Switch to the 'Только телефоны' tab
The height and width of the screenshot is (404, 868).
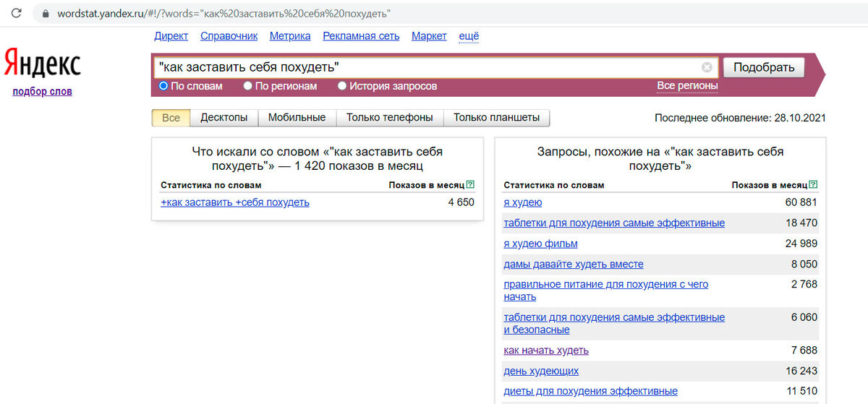click(x=389, y=117)
